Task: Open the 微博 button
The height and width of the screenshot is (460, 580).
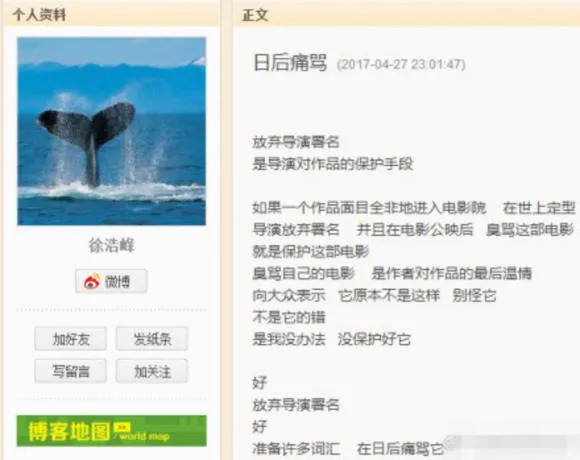Action: [111, 281]
